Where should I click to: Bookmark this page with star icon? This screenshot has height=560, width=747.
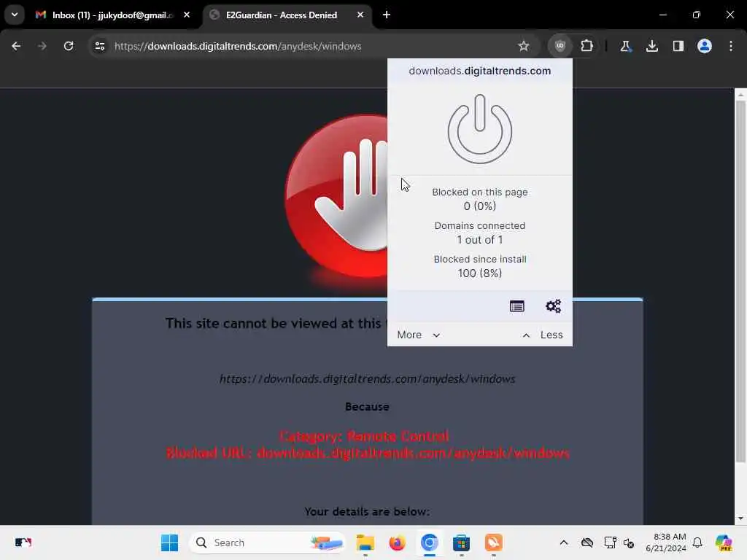tap(524, 46)
